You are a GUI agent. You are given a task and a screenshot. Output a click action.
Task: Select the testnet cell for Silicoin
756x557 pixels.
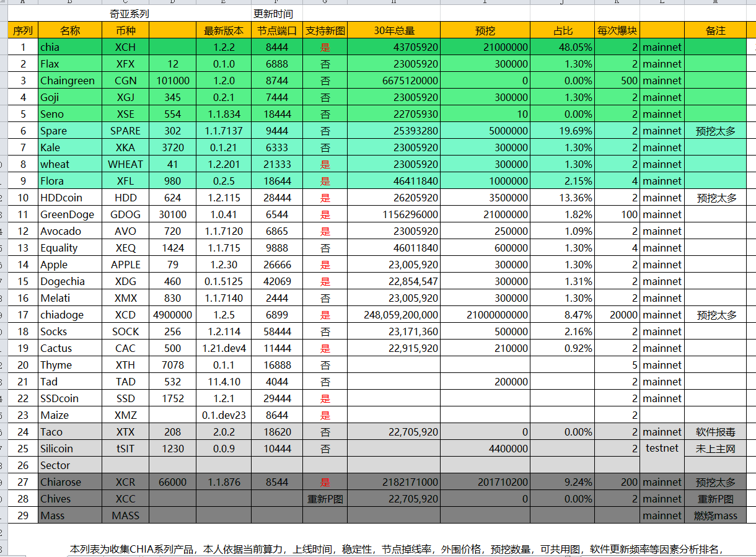662,448
